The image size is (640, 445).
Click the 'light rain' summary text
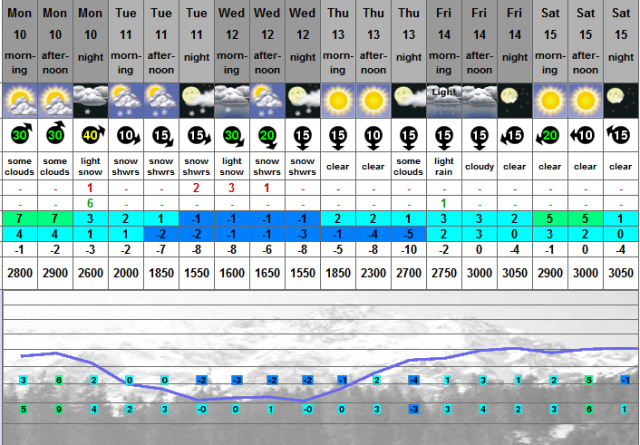pos(444,167)
